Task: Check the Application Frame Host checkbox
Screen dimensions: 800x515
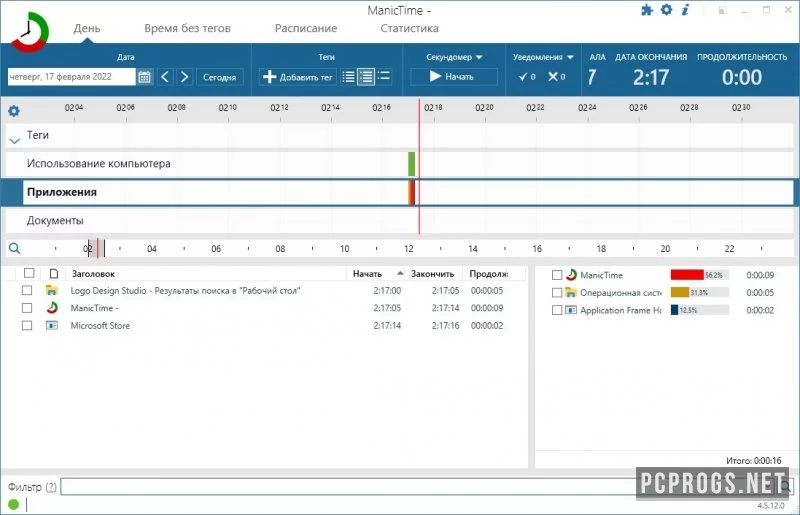Action: (557, 310)
